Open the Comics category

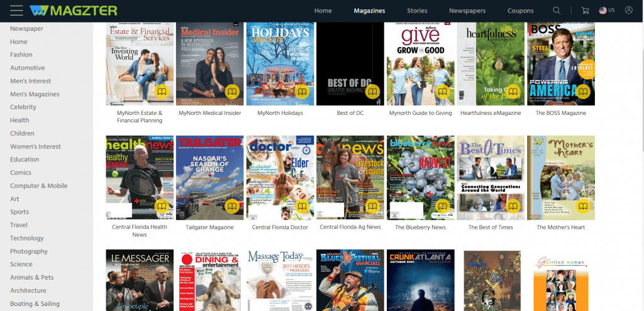(21, 172)
